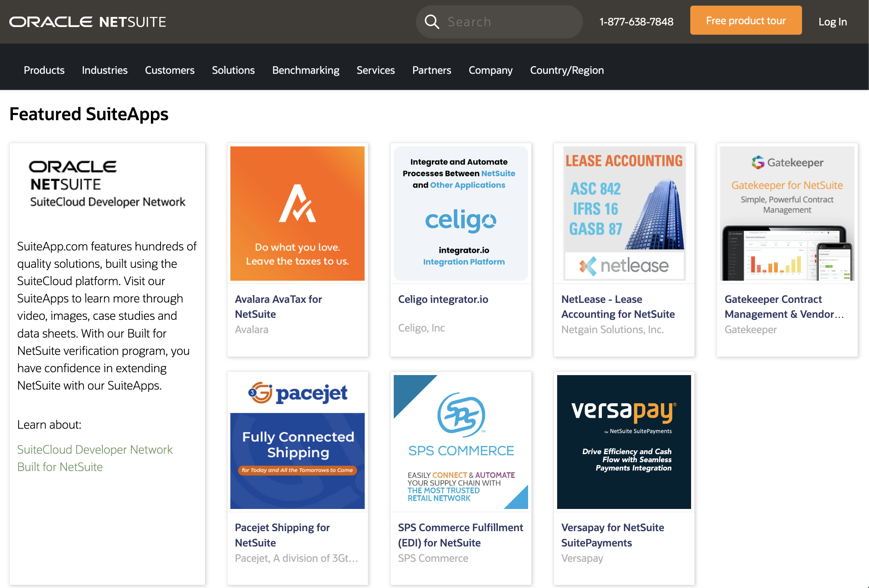Click the 1-877-638-7848 phone number
Viewport: 869px width, 588px height.
(x=637, y=22)
